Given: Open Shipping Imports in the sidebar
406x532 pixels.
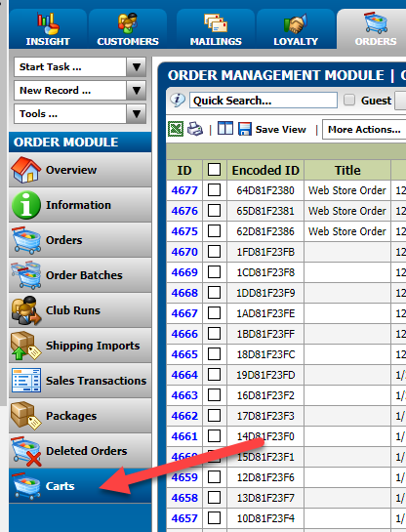Looking at the screenshot, I should point(80,346).
